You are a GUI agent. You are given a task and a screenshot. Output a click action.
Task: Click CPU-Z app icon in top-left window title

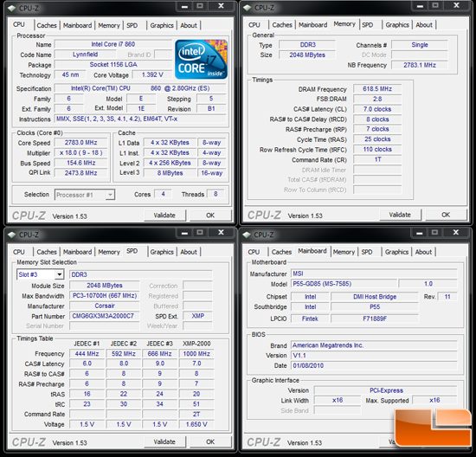(12, 8)
